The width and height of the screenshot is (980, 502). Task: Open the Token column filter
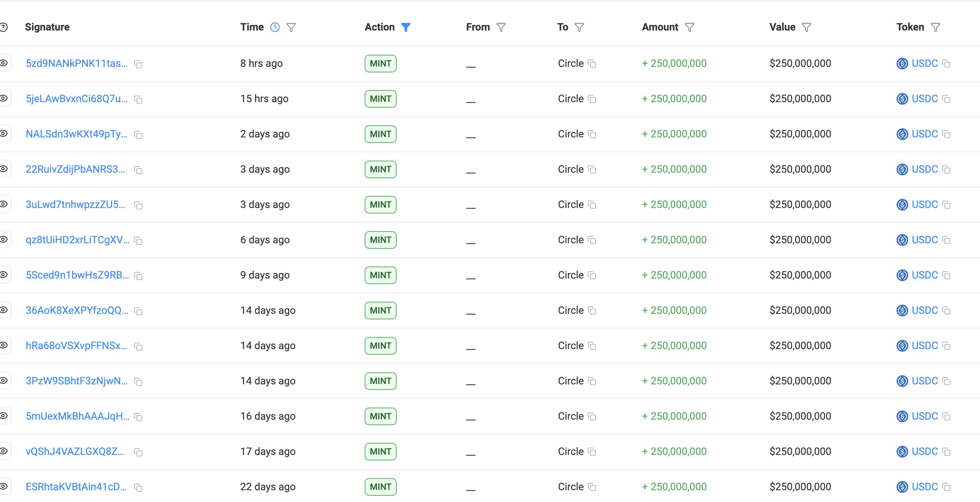pos(936,27)
